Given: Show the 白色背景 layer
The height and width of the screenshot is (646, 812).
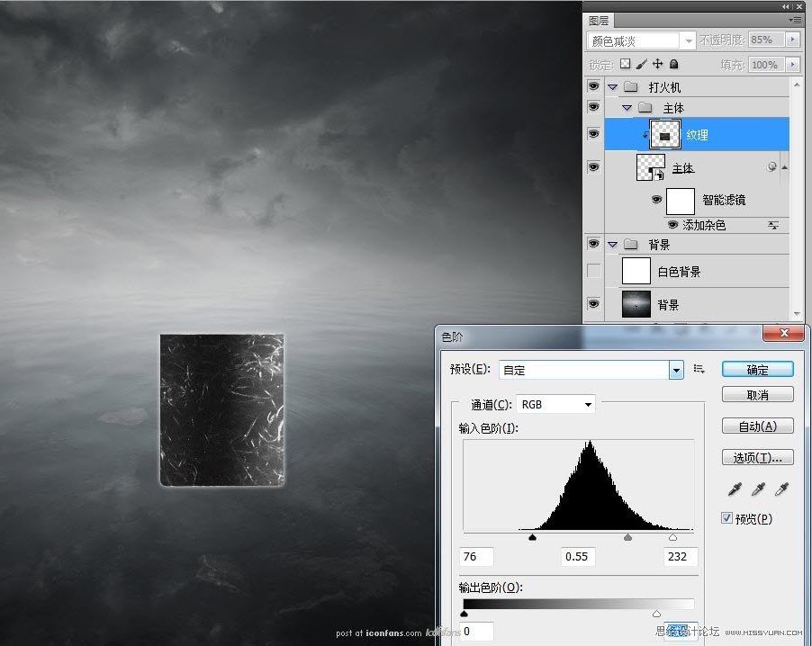Looking at the screenshot, I should (593, 270).
